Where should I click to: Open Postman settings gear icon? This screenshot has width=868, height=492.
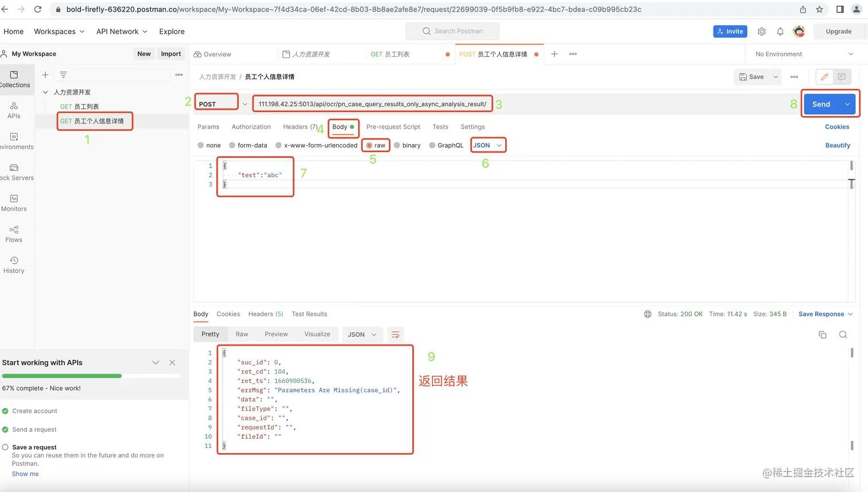click(x=762, y=32)
